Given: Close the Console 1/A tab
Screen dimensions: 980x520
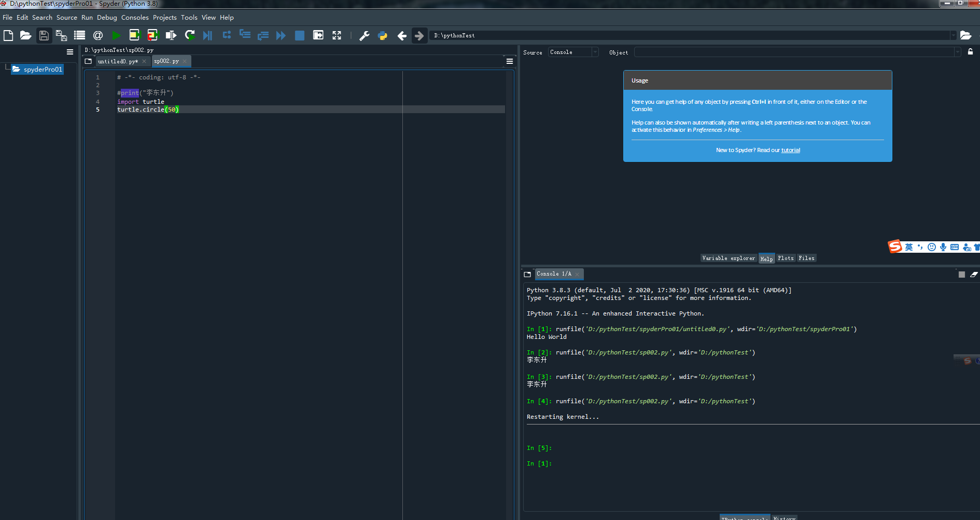Looking at the screenshot, I should point(577,274).
